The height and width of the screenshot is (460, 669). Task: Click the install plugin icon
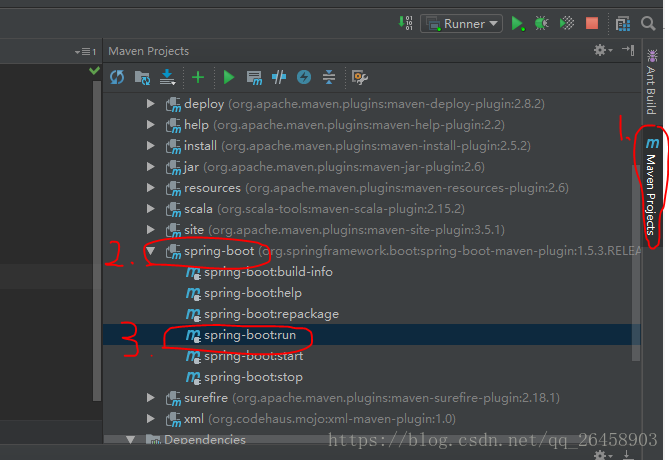pyautogui.click(x=173, y=146)
